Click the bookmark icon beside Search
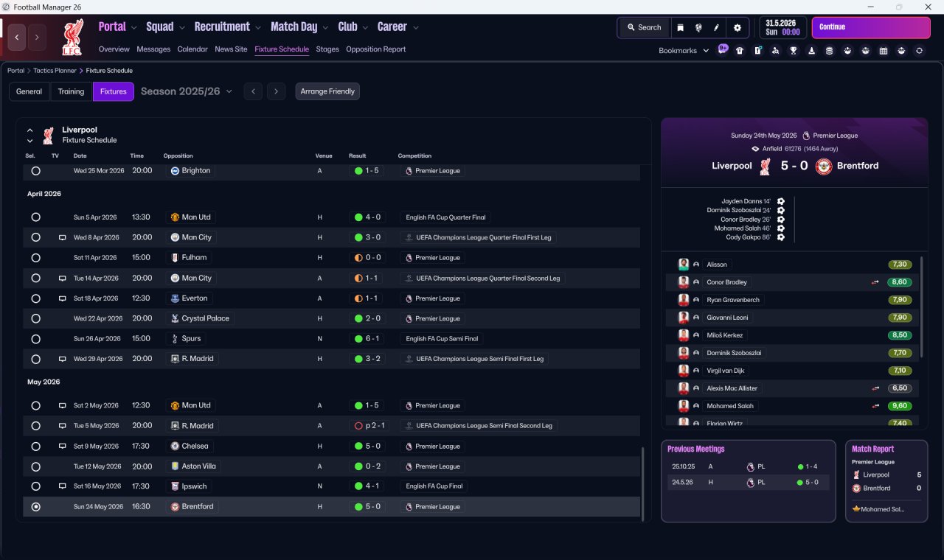The width and height of the screenshot is (944, 560). pyautogui.click(x=680, y=27)
